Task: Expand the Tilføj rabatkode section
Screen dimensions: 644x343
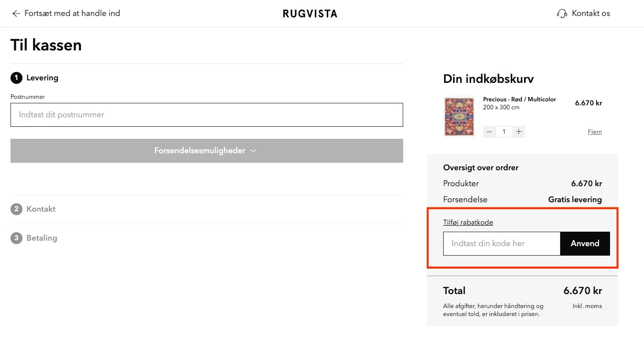Action: click(x=468, y=222)
